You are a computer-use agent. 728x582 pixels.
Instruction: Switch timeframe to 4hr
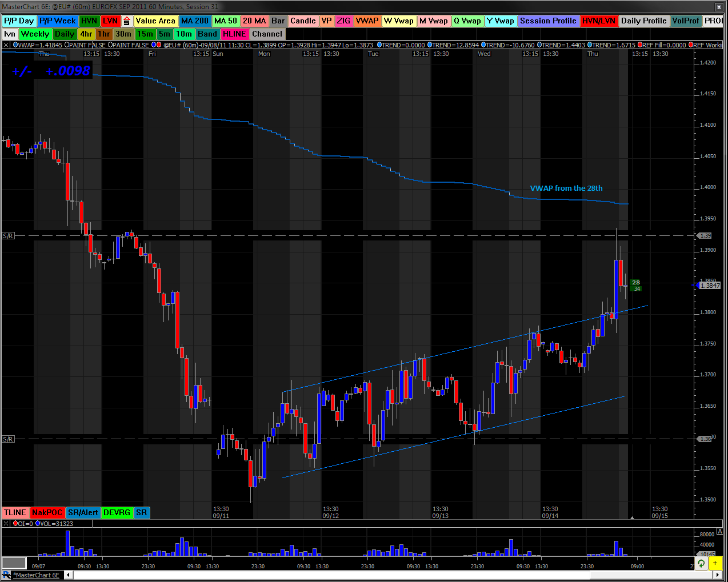tap(86, 34)
